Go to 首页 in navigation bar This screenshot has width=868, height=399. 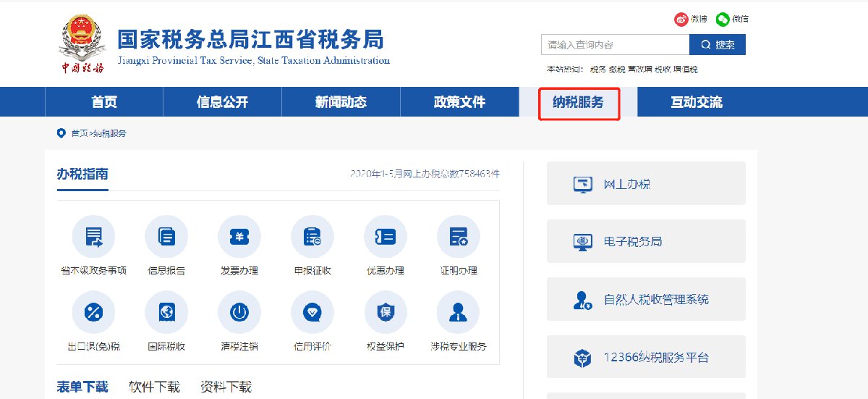[x=104, y=102]
